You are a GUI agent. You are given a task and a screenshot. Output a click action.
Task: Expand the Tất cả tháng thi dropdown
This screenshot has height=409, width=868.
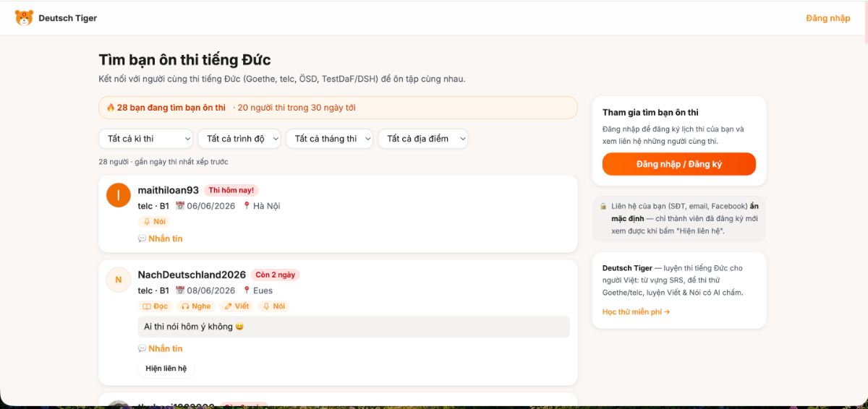pos(330,139)
